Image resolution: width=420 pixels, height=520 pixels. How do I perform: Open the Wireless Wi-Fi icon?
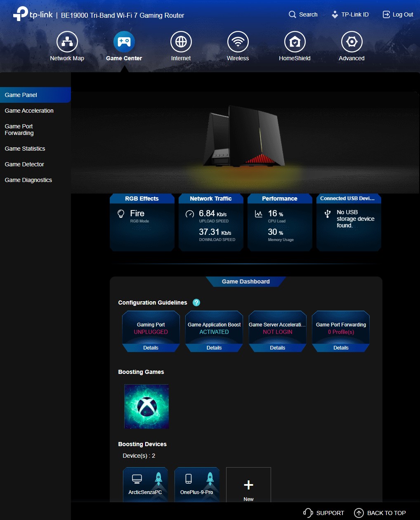tap(238, 42)
